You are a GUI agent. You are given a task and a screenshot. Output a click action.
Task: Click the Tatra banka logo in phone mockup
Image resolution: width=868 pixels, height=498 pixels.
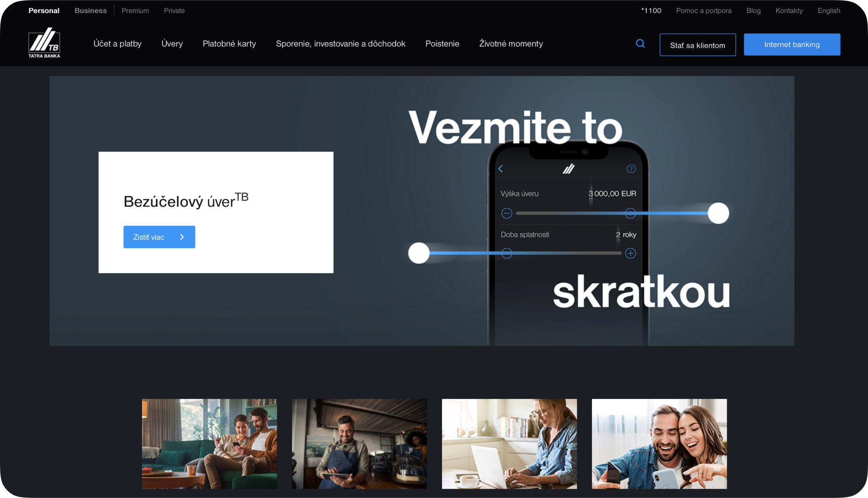coord(568,169)
